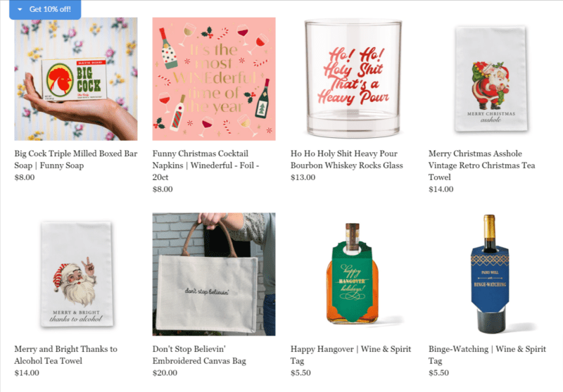Follow the Merry Christmas Asshole Tea Towel link

pyautogui.click(x=482, y=165)
